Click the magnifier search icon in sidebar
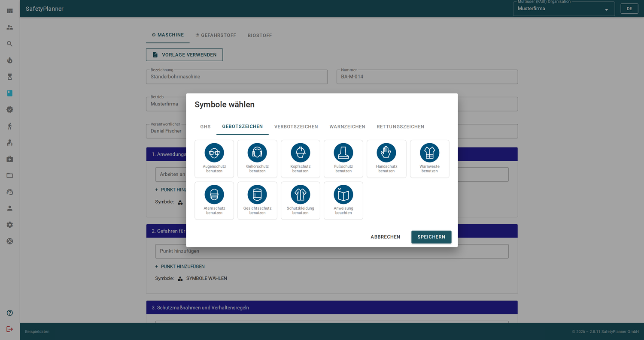The image size is (644, 340). (x=10, y=44)
